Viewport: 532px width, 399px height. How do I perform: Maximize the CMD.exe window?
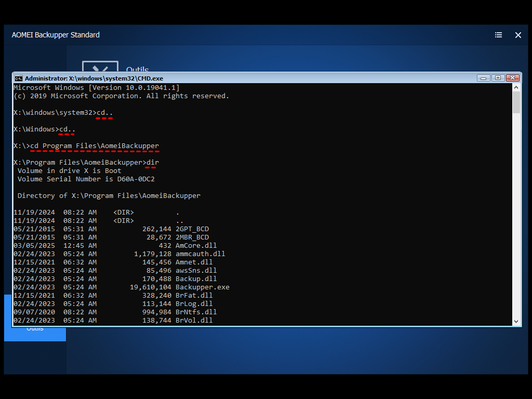[498, 78]
